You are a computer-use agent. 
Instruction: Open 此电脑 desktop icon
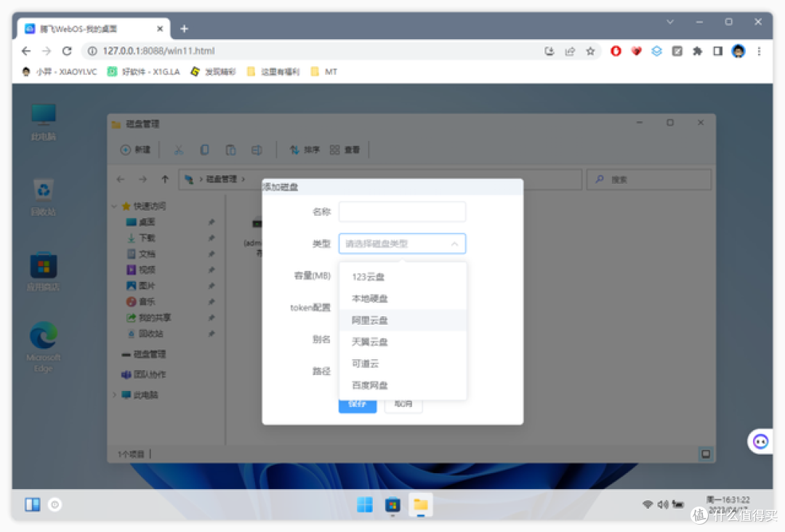click(44, 123)
